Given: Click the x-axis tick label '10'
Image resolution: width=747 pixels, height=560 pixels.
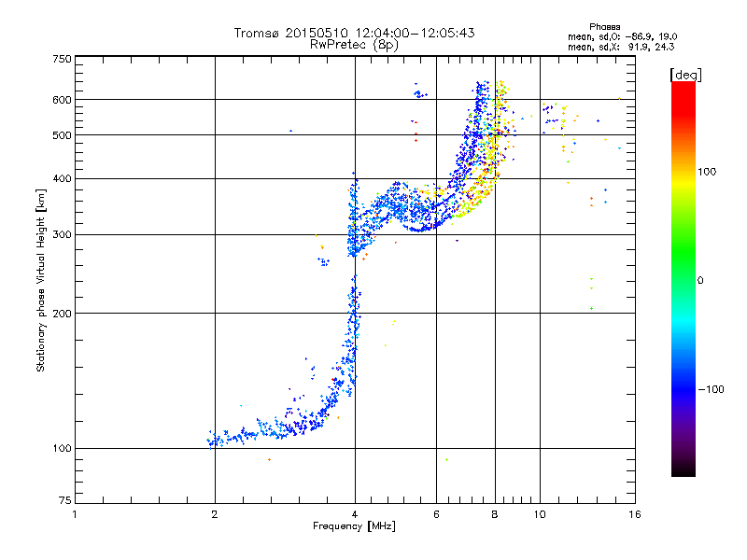Looking at the screenshot, I should point(540,514).
